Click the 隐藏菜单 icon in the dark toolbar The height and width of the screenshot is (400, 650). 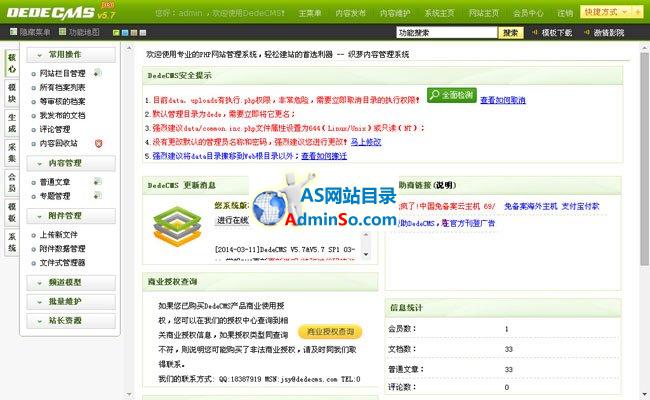coord(13,32)
